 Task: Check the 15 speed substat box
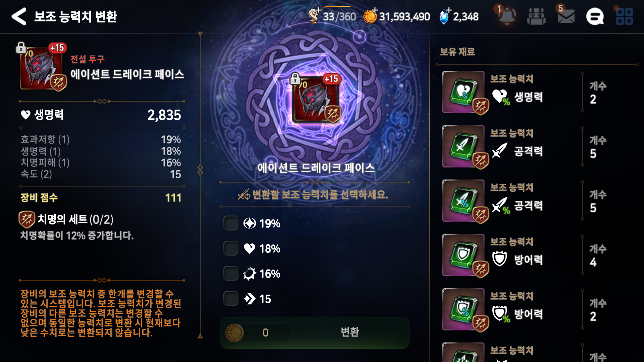click(x=231, y=299)
